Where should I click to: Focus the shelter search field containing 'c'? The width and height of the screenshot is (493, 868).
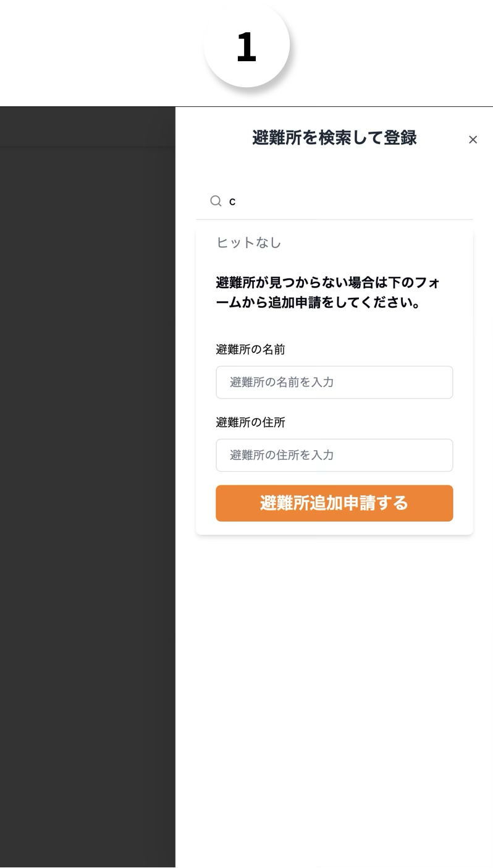[334, 202]
